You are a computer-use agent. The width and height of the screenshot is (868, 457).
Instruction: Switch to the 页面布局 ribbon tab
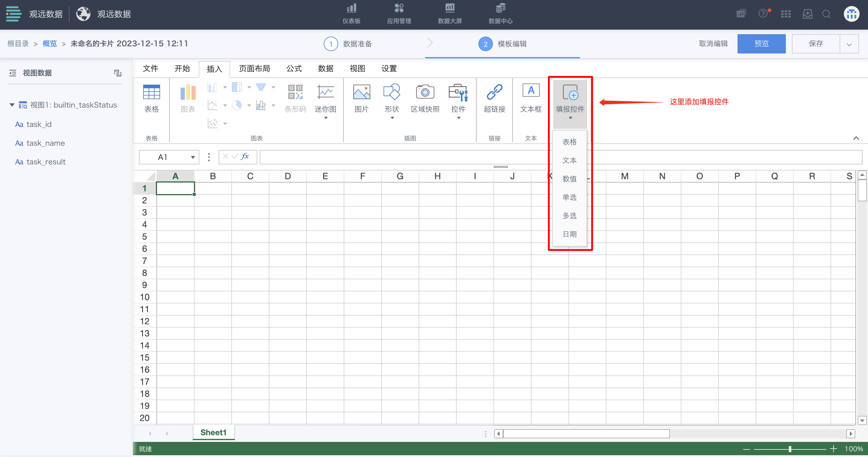tap(254, 69)
